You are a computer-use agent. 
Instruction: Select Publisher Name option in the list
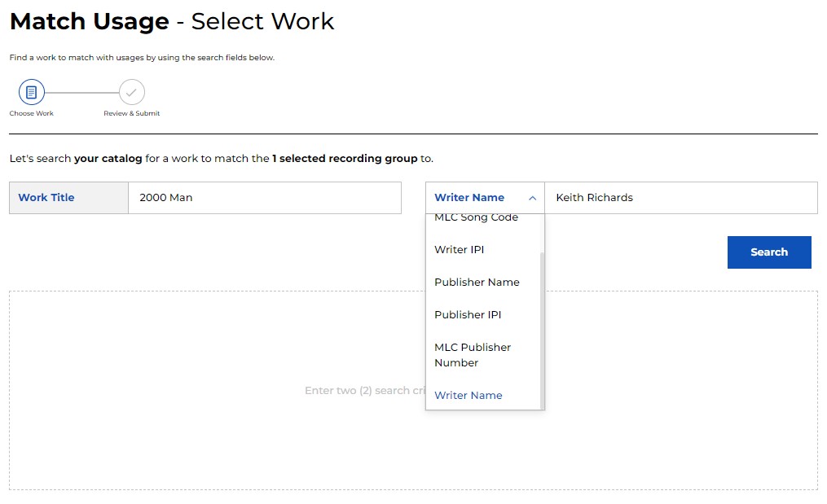(x=477, y=283)
